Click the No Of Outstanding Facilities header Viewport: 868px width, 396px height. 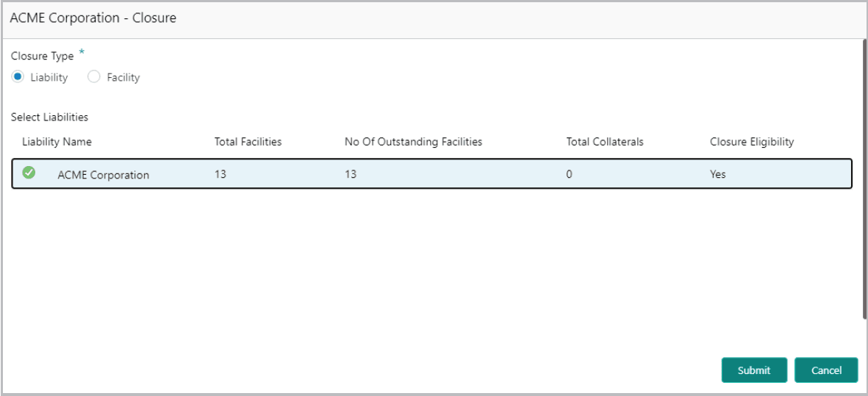coord(414,142)
